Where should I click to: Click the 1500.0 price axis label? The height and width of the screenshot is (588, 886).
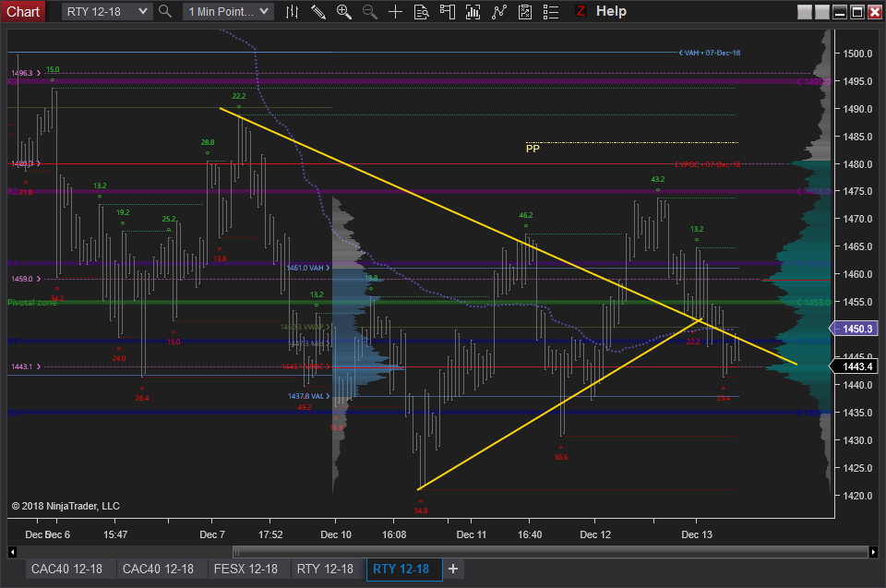pos(857,54)
